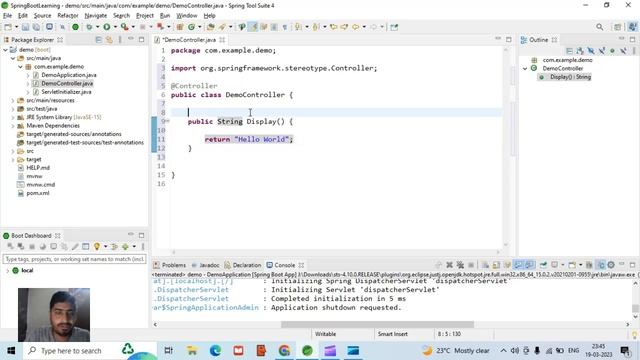Toggle Hide Fields in Outline toolbar
This screenshot has width=640, height=360.
(591, 51)
